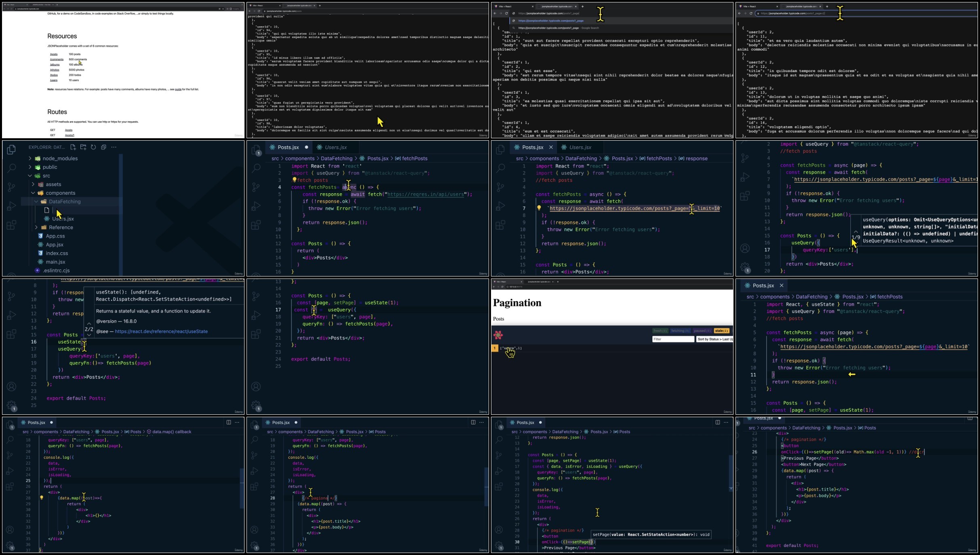
Task: Click the lightbulb next to the data.map line 28
Action: pos(42,498)
